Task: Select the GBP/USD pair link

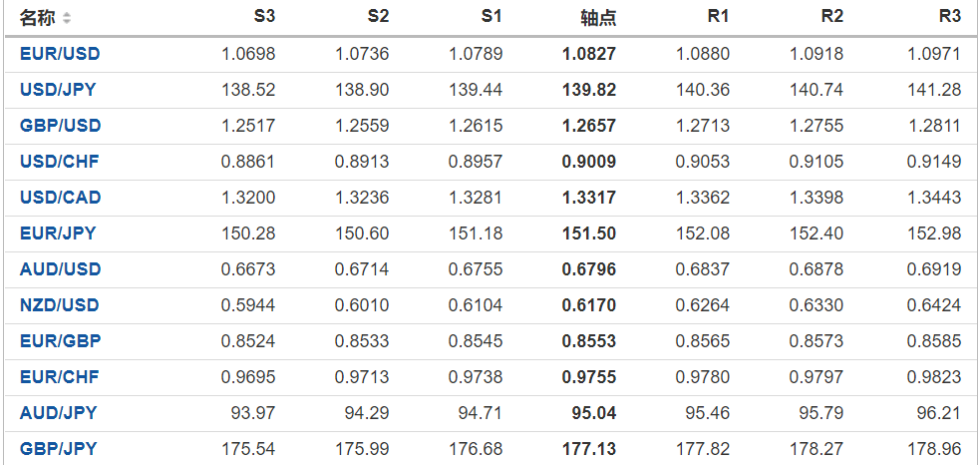Action: pos(60,126)
